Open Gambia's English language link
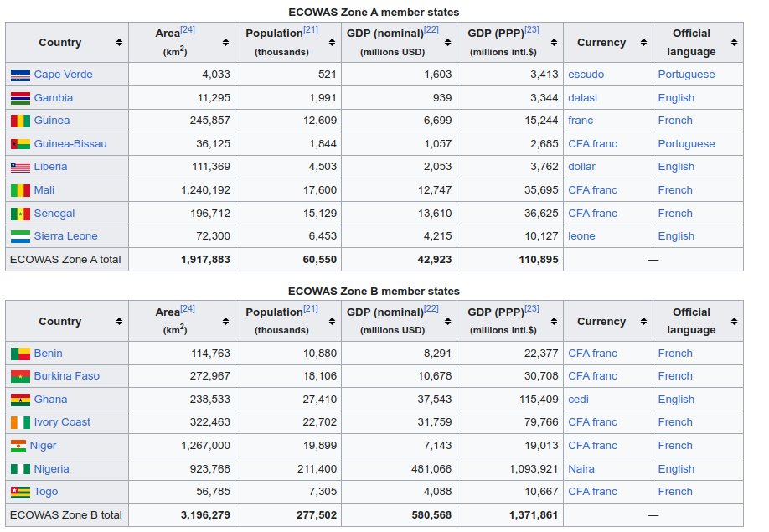 676,98
